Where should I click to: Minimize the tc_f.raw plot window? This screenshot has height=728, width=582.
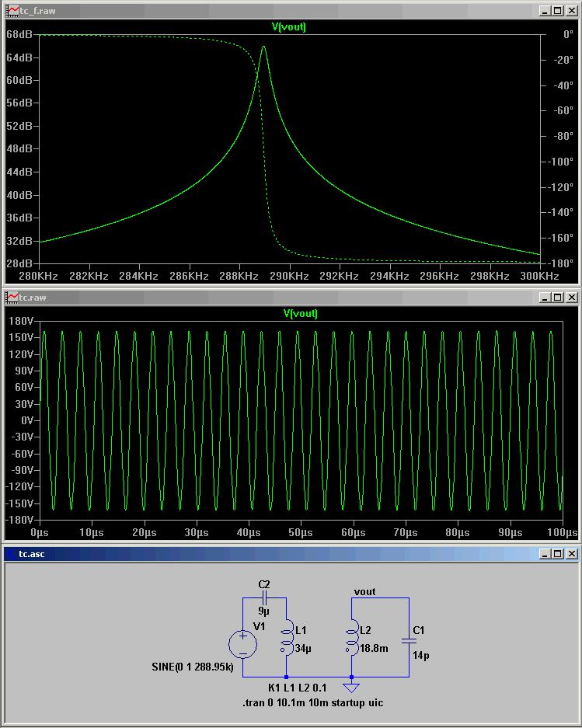pyautogui.click(x=545, y=11)
